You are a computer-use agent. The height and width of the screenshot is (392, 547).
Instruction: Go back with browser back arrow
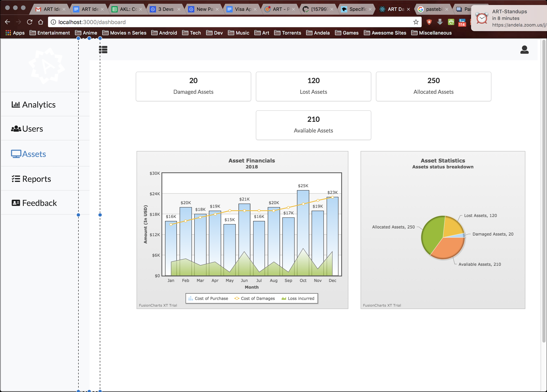click(x=7, y=22)
